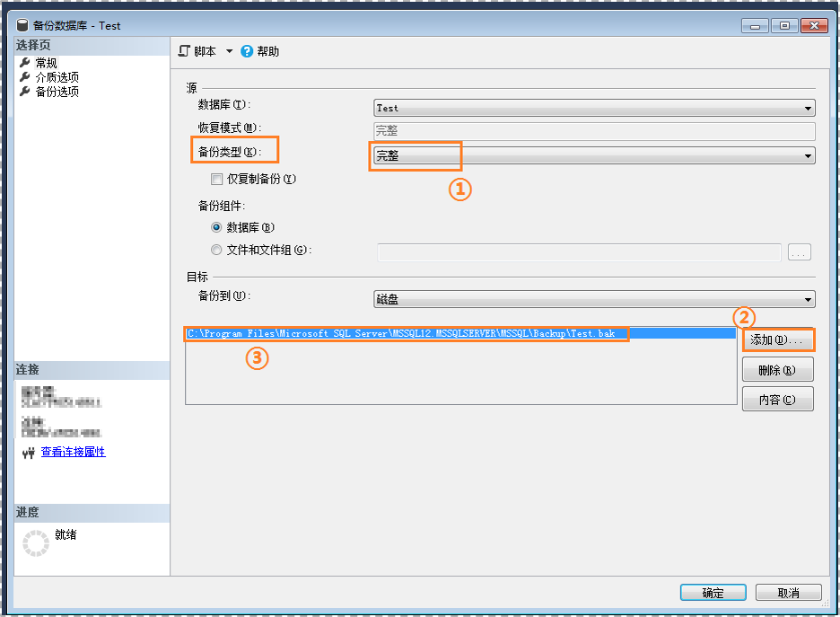Minimize the 备份数据库 window

coord(756,26)
